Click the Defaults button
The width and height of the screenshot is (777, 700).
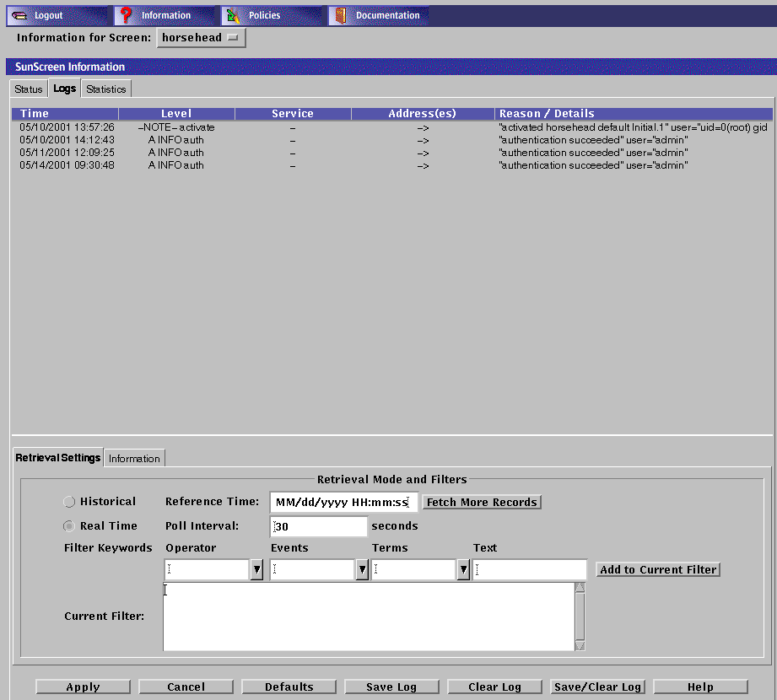click(289, 687)
